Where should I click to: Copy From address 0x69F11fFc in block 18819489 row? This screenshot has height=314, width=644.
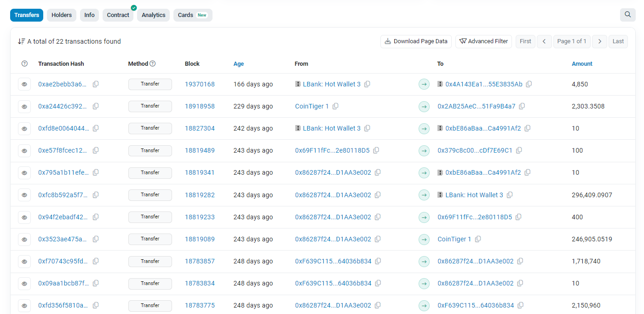click(376, 150)
